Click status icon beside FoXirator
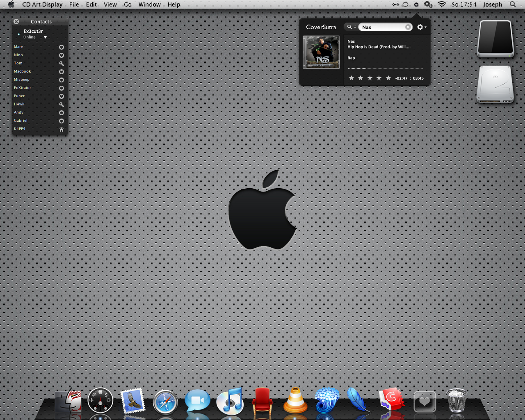The image size is (525, 420). [x=62, y=88]
